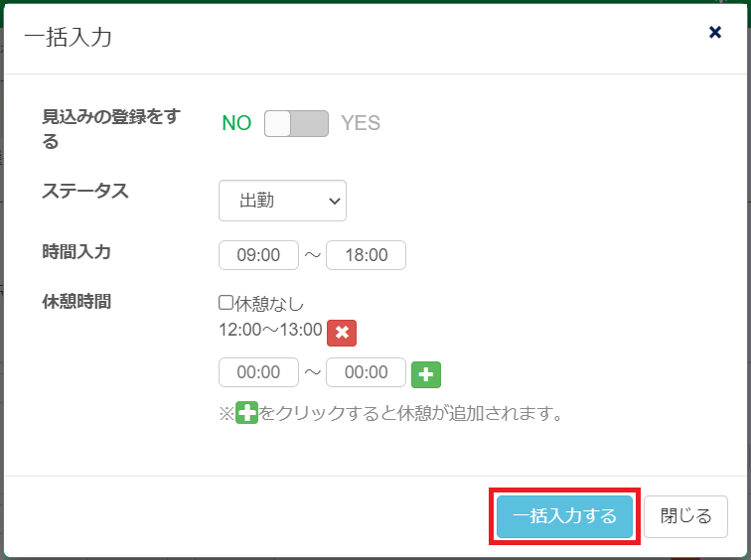Click the 休憩時間 field label
The width and height of the screenshot is (751, 560).
click(x=76, y=301)
